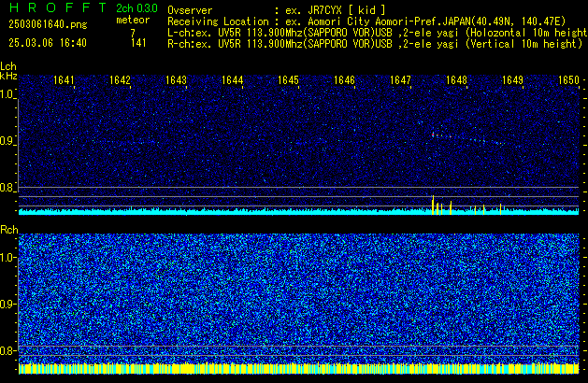Click the Rch 1.0 kHz axis label
Screen dimensions: 588x383
7,258
